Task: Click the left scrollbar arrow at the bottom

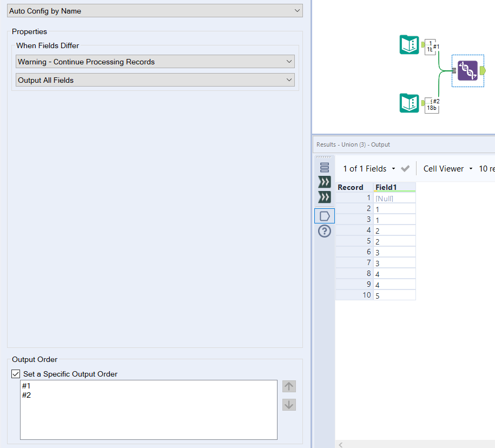Action: 341,444
